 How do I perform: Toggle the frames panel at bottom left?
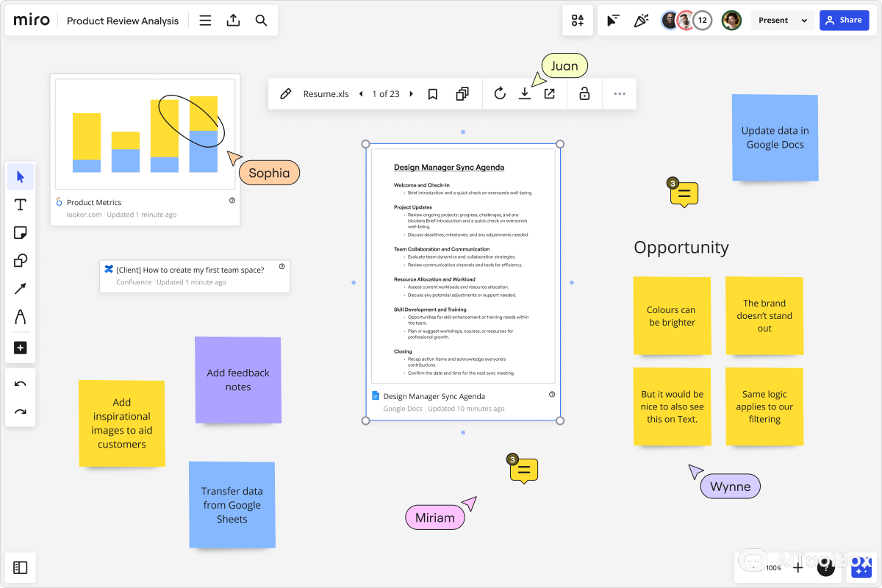tap(21, 567)
